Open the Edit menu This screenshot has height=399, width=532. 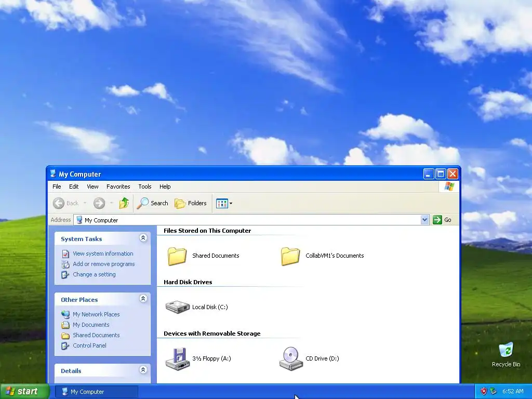(x=74, y=187)
